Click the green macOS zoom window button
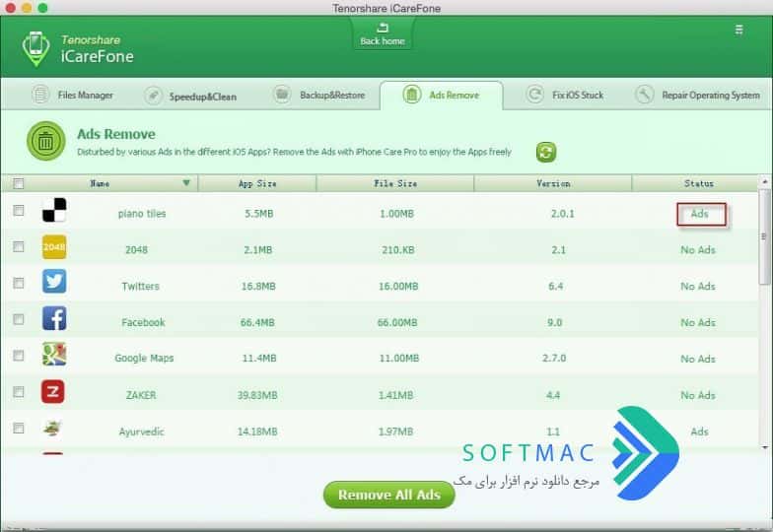The image size is (773, 532). tap(43, 8)
